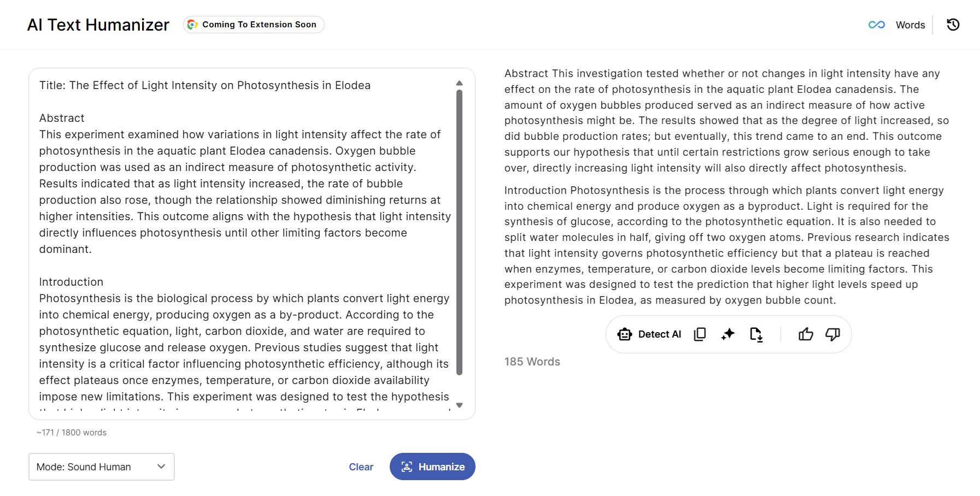The image size is (980, 496).
Task: Download the humanized text as a file
Action: (x=756, y=334)
